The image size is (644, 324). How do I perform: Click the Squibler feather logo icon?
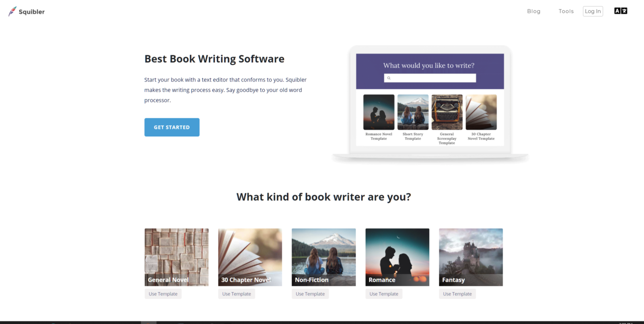12,11
